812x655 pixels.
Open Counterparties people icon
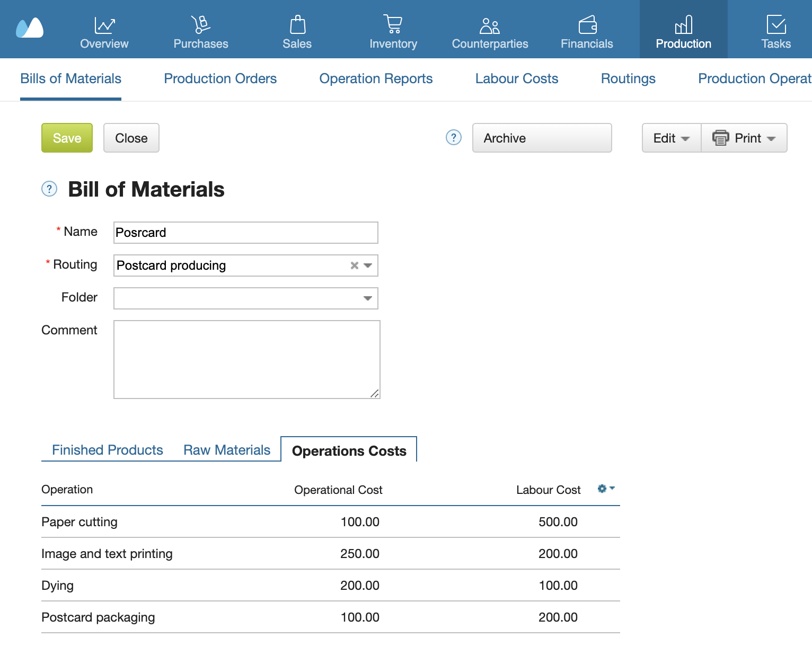489,25
